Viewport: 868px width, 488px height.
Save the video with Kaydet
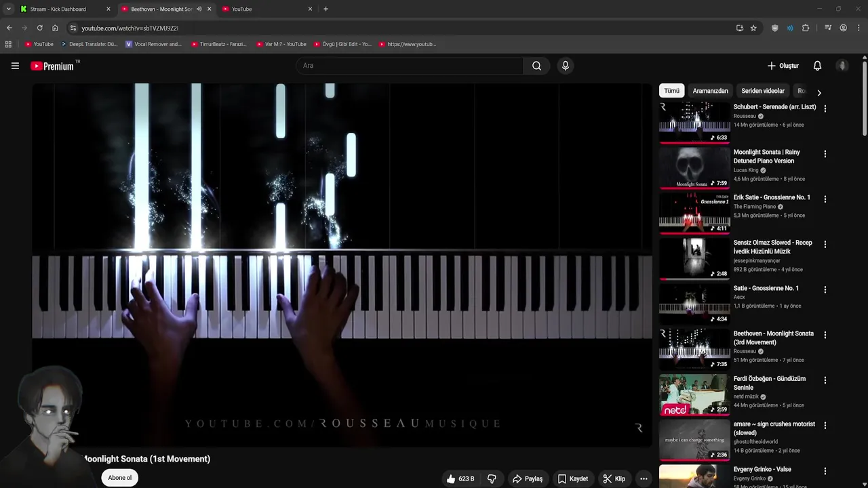pyautogui.click(x=573, y=479)
